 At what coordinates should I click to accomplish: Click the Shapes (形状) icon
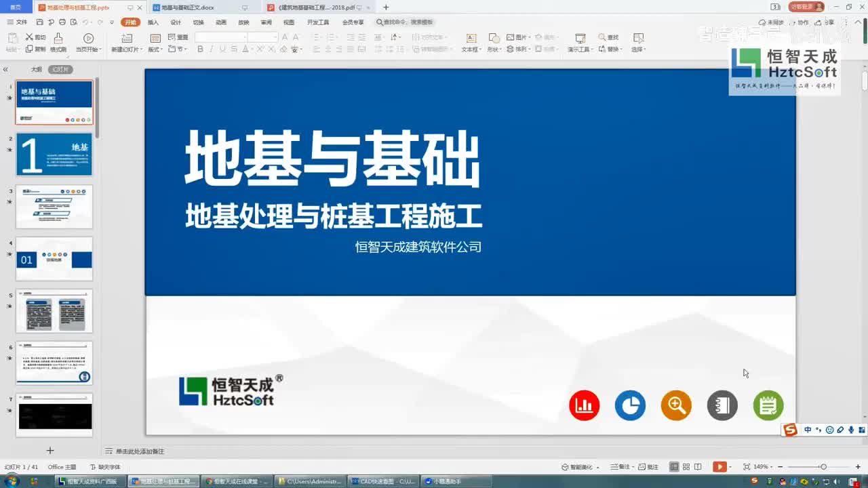(494, 39)
